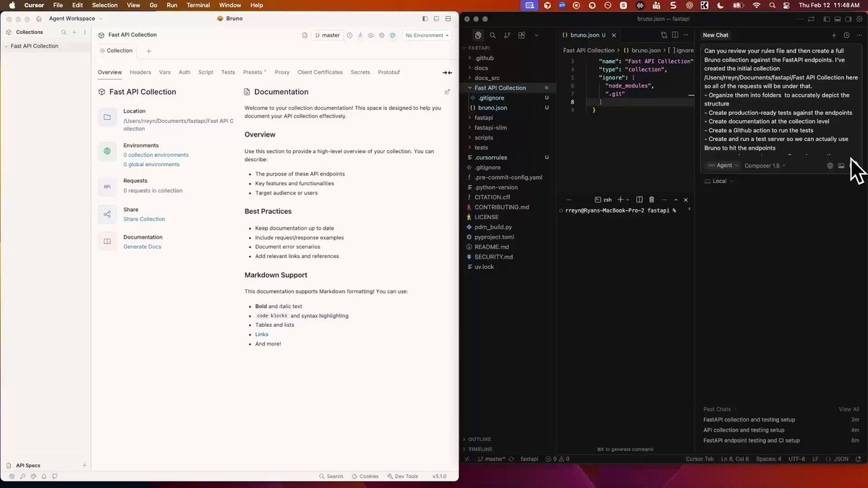Open Terminal menu in macOS menu bar
The height and width of the screenshot is (488, 868).
198,5
